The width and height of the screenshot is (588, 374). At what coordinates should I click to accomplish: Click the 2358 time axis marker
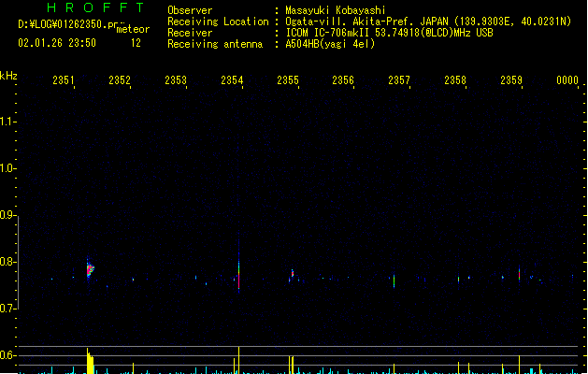pos(455,80)
